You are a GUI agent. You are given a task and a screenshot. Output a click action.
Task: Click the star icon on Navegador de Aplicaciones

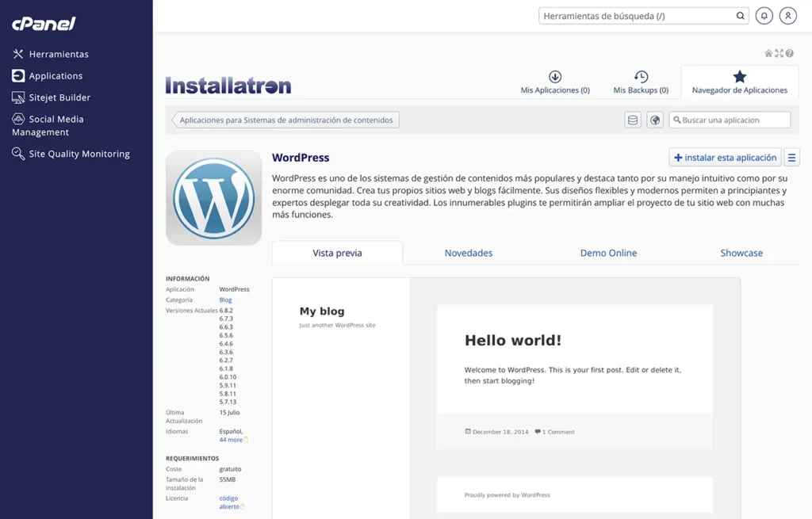tap(739, 76)
